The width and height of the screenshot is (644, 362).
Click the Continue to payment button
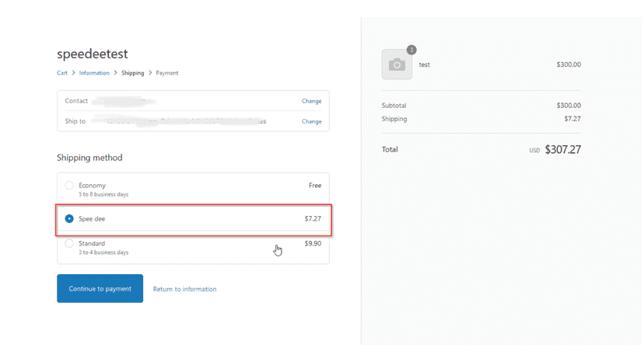(100, 288)
